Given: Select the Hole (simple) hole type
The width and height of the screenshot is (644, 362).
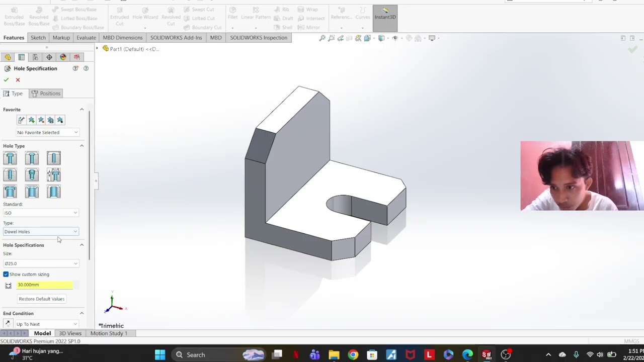Looking at the screenshot, I should tap(54, 158).
